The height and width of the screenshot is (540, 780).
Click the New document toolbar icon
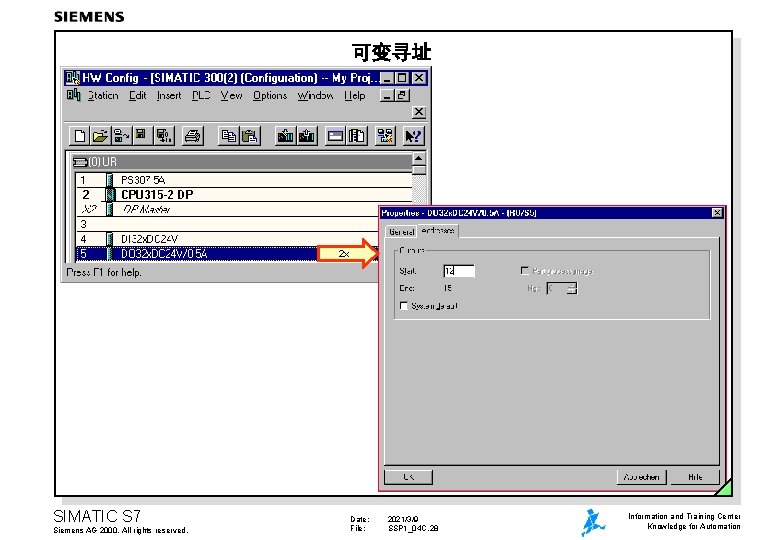[x=80, y=136]
